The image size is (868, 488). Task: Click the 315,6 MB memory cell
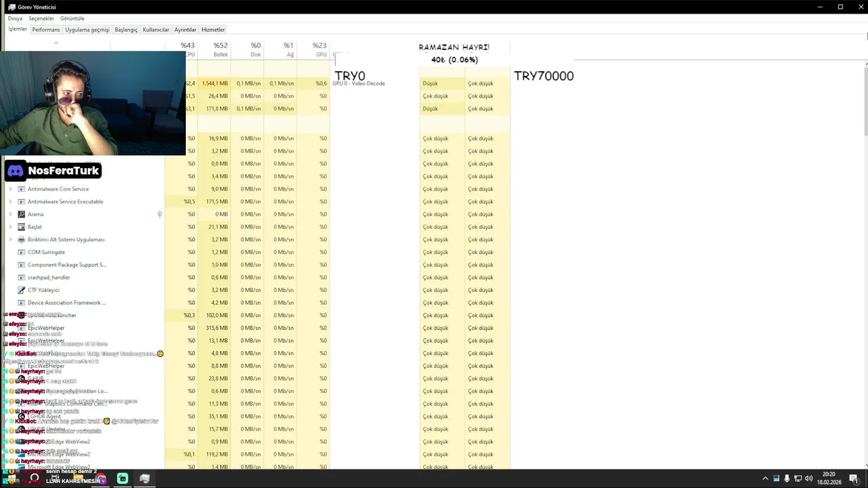(x=214, y=328)
